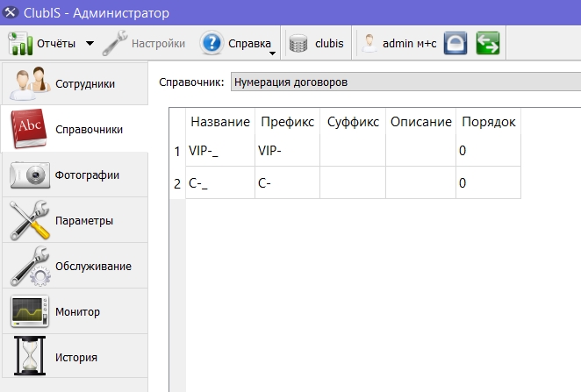Viewport: 581px width, 392px height.
Task: Select the C- prefix cell
Action: click(x=287, y=183)
